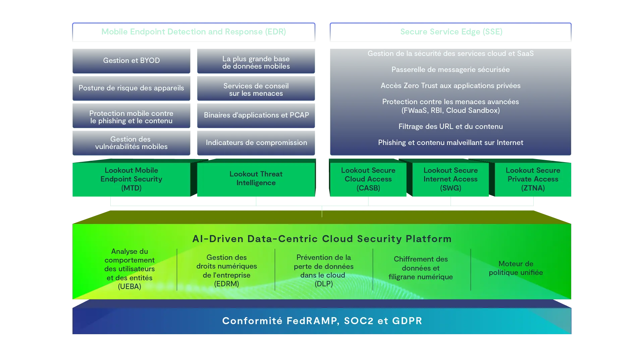Click Indicateurs de compromission box

pos(256,143)
